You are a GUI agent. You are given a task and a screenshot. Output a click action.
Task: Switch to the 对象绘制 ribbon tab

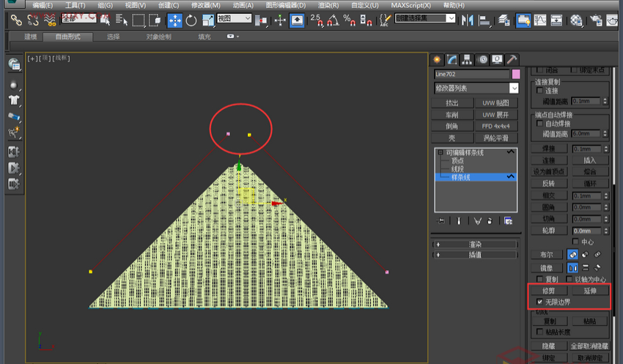[158, 37]
